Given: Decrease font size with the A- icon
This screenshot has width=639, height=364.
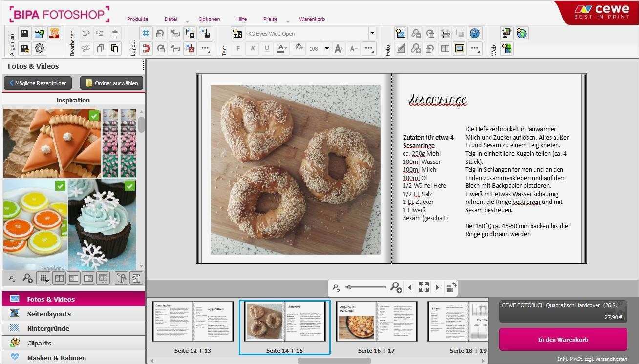Looking at the screenshot, I should click(354, 48).
